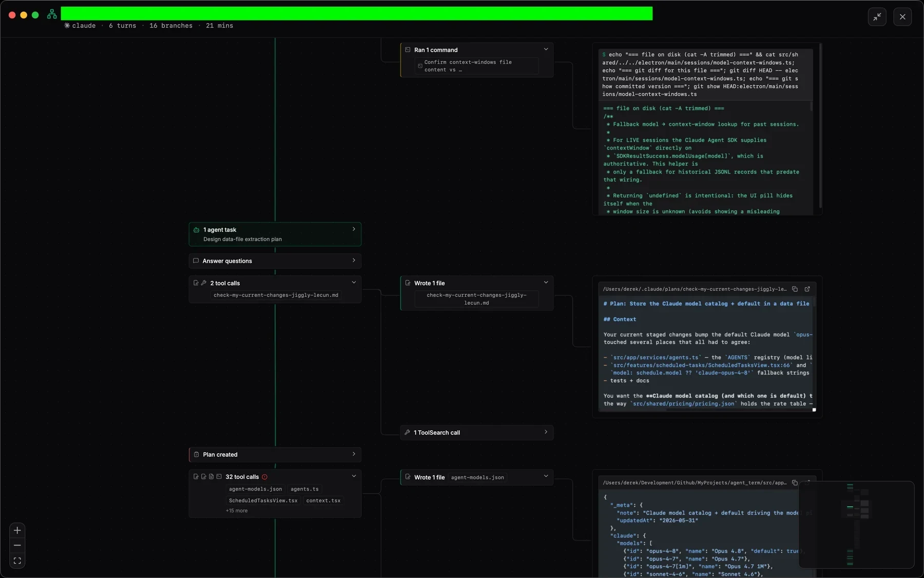The width and height of the screenshot is (924, 578).
Task: Click the agent-models.json chip on Wrote 1 file
Action: tap(477, 477)
